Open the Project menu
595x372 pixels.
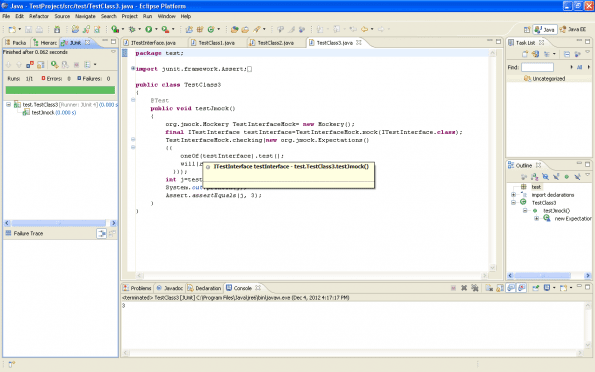click(129, 16)
